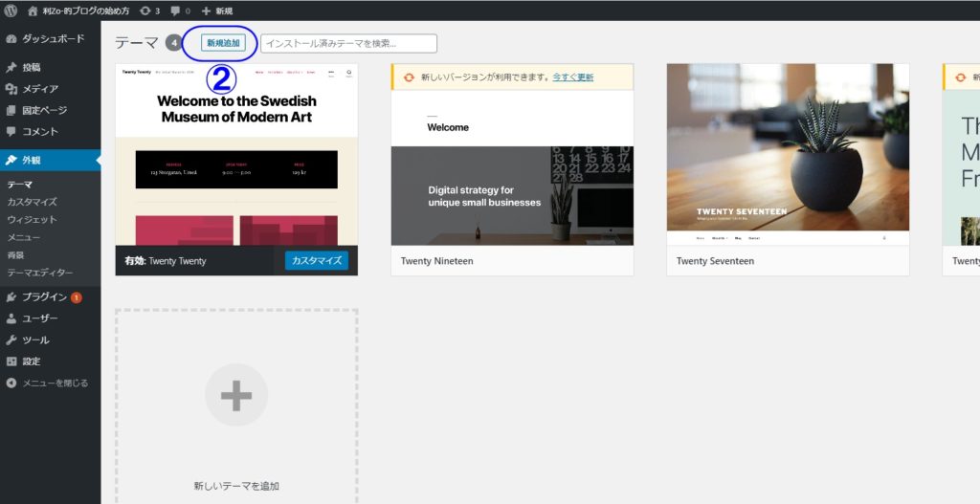Click the WordPress logo icon
Image resolution: width=980 pixels, height=504 pixels.
(11, 11)
